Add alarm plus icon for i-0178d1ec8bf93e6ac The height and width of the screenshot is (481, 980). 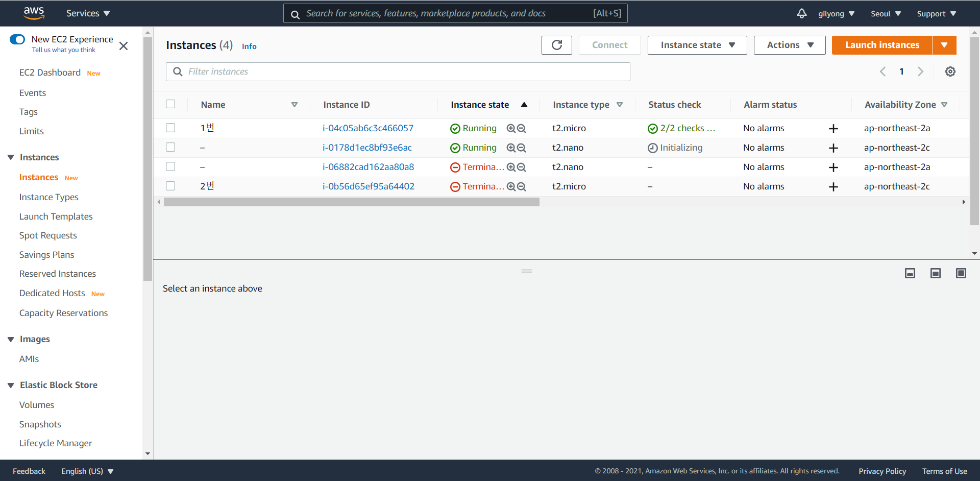pos(834,148)
